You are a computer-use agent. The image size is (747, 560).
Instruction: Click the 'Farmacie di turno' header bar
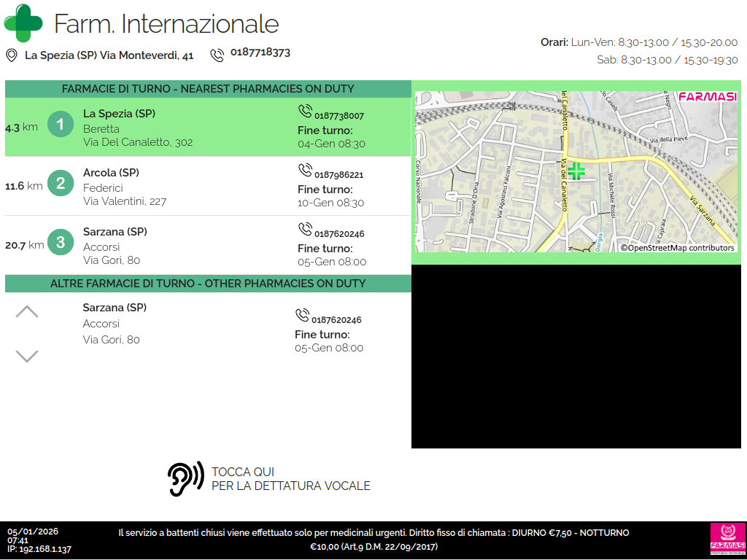208,89
